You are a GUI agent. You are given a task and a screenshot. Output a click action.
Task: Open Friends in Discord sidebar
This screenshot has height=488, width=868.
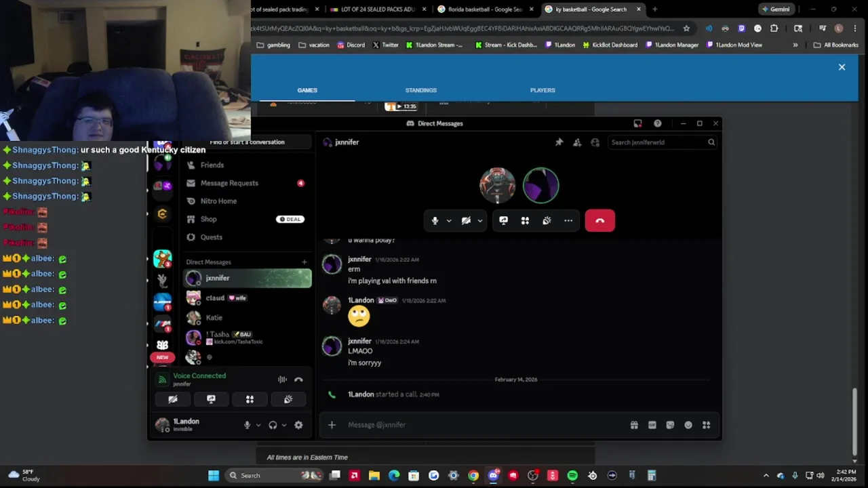point(248,165)
